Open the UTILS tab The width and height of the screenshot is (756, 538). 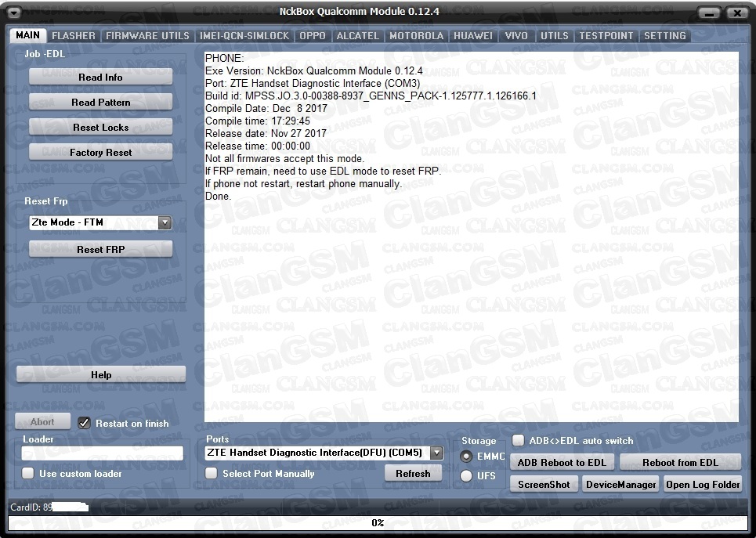555,36
